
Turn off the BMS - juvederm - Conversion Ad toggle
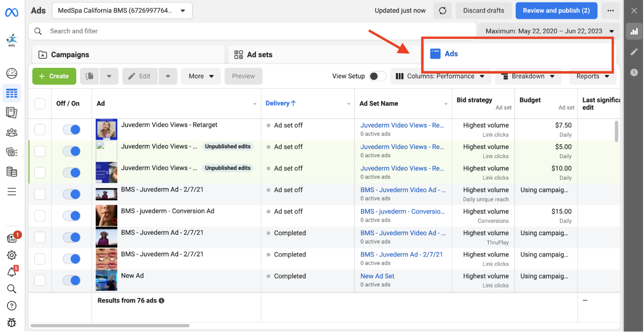72,216
